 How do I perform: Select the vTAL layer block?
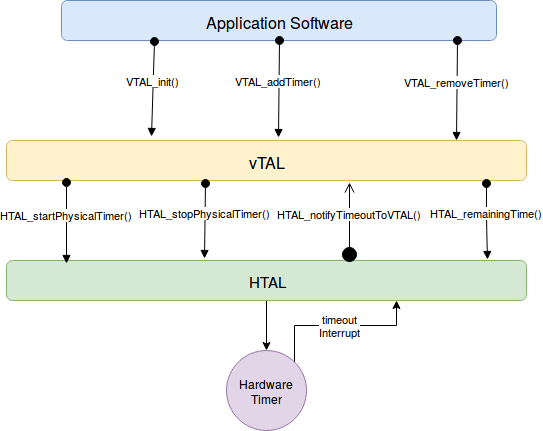tap(266, 161)
